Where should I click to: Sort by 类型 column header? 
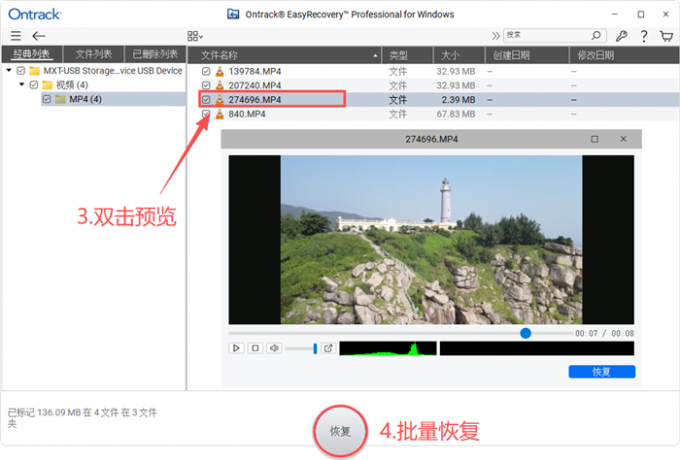point(408,55)
